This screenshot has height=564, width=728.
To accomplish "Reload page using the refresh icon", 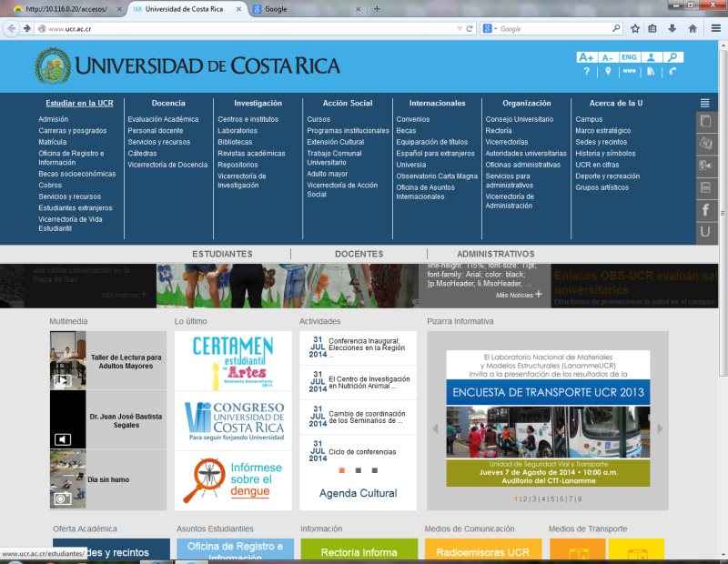I will point(470,29).
